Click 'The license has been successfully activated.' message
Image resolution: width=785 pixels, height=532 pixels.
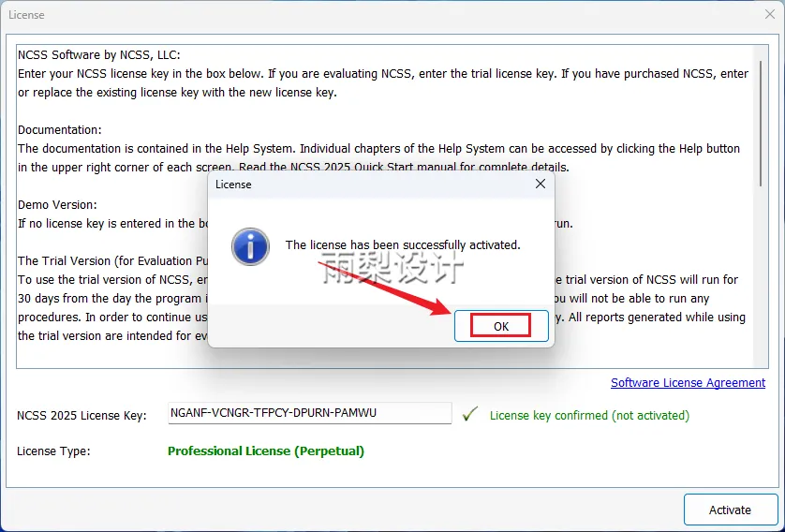403,244
